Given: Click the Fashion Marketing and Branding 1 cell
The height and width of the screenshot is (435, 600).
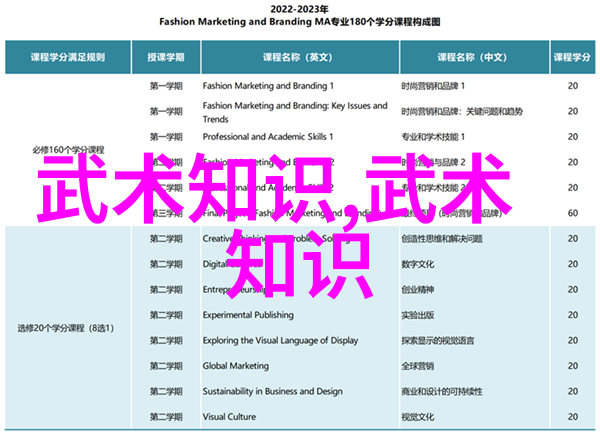Looking at the screenshot, I should tap(271, 85).
